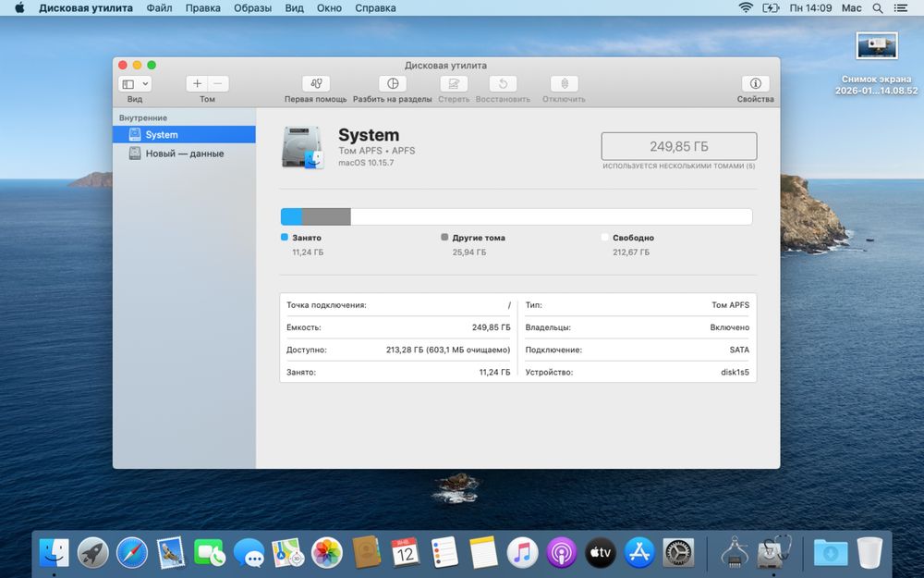Click the Подключение value SATA
Viewport: 924px width, 578px height.
pos(739,350)
